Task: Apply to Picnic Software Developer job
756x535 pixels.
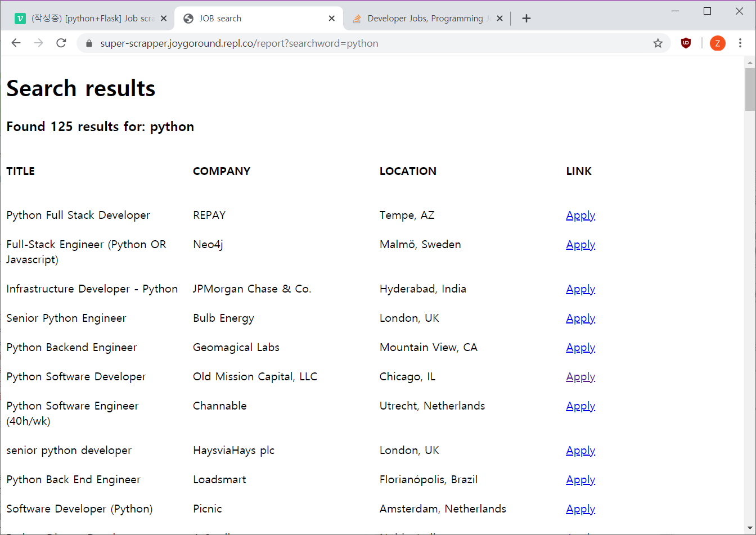Action: click(x=580, y=509)
